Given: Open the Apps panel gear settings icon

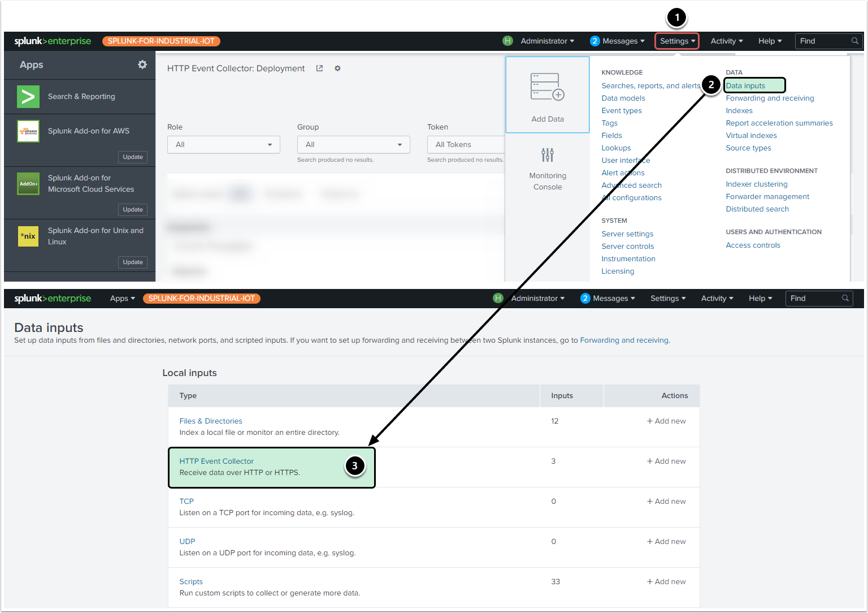Looking at the screenshot, I should click(x=142, y=64).
